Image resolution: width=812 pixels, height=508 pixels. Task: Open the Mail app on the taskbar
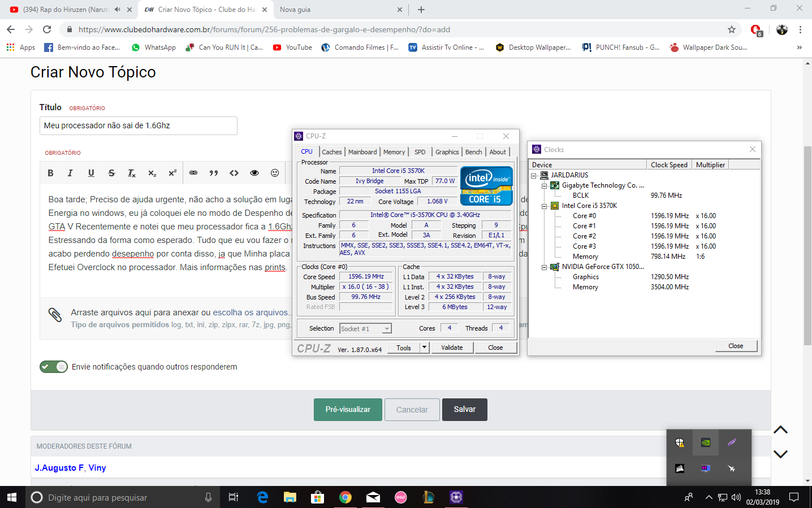point(373,497)
